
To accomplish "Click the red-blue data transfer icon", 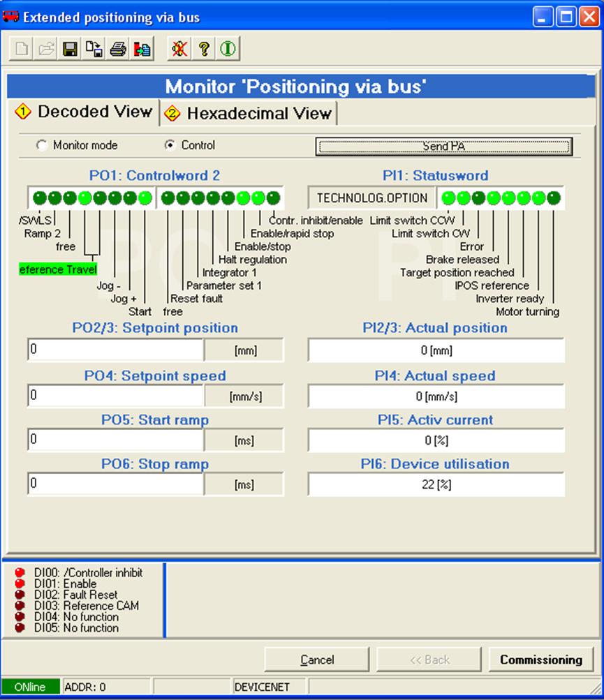I will (142, 49).
